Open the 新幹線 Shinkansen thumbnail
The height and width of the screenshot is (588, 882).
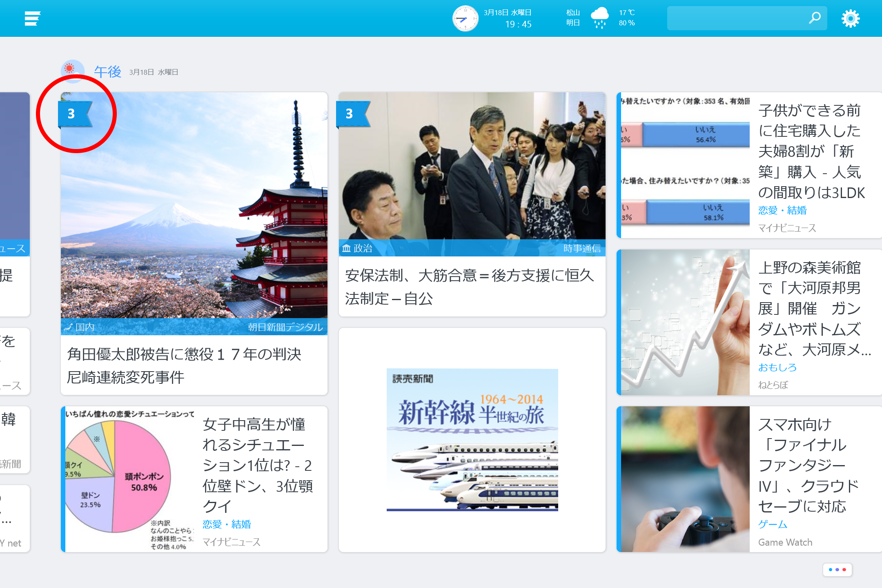coord(472,441)
